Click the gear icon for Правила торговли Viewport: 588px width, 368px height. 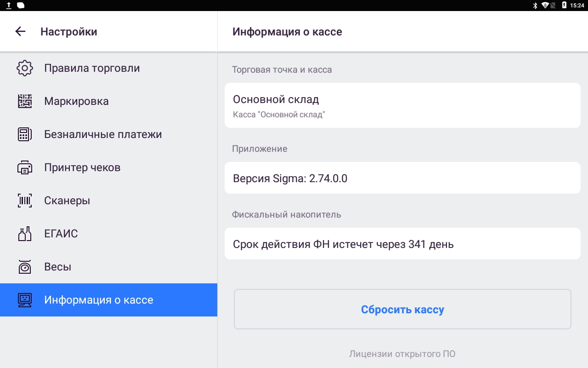[25, 68]
